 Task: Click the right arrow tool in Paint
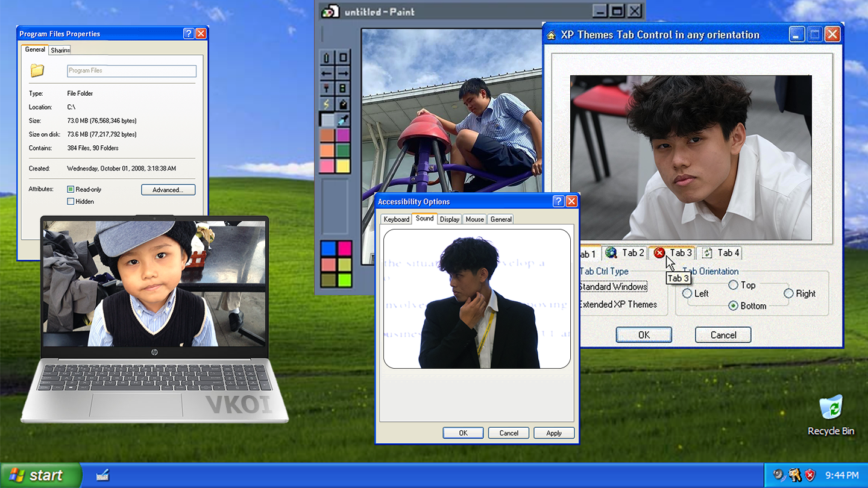tap(342, 74)
